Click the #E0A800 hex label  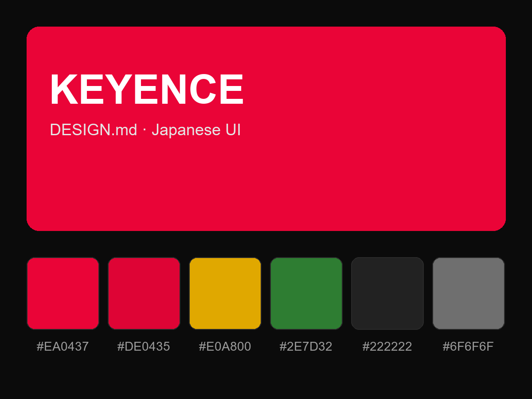225,347
